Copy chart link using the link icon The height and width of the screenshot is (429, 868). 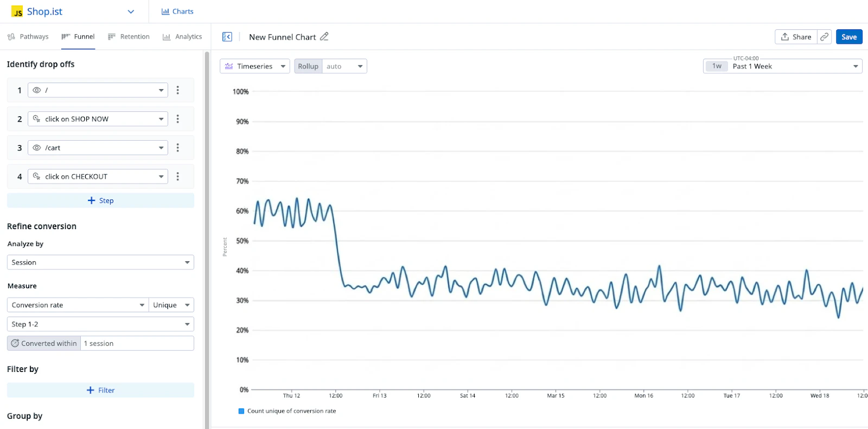825,36
